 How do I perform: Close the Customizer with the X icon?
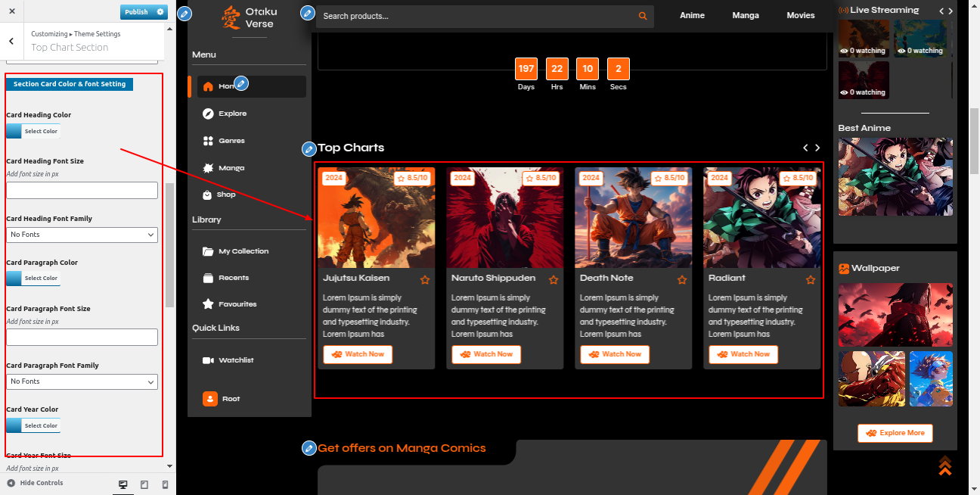click(x=12, y=12)
